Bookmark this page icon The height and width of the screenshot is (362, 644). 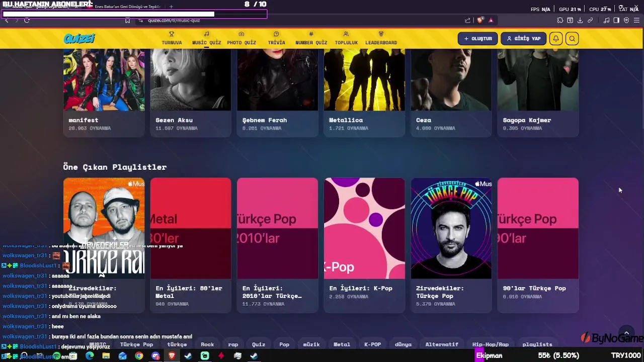127,20
